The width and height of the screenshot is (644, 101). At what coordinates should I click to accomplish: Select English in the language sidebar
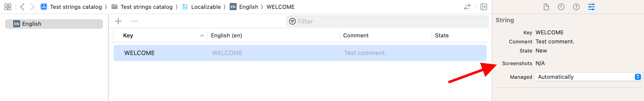(x=54, y=24)
